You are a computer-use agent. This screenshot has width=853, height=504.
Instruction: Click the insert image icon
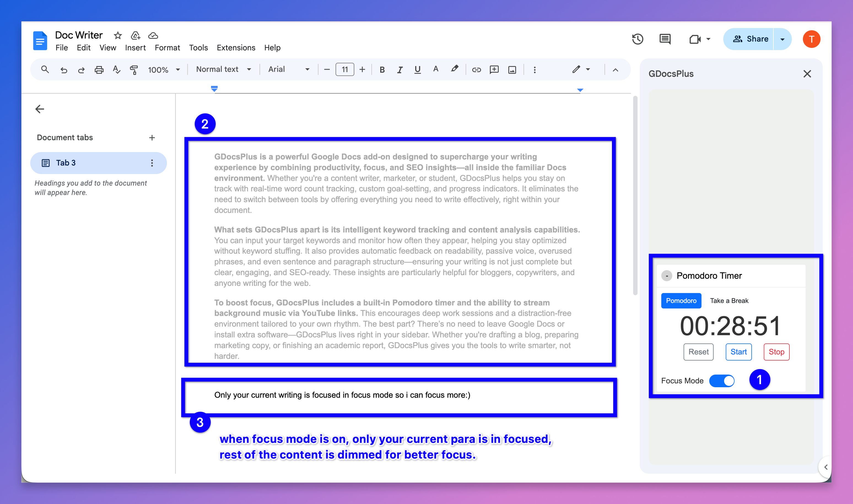pyautogui.click(x=512, y=70)
